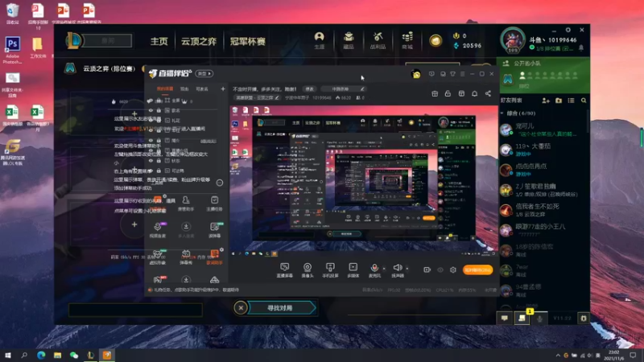Open Adobe Photoshop desktop shortcut
Screen dimensions: 644x362
click(x=12, y=50)
